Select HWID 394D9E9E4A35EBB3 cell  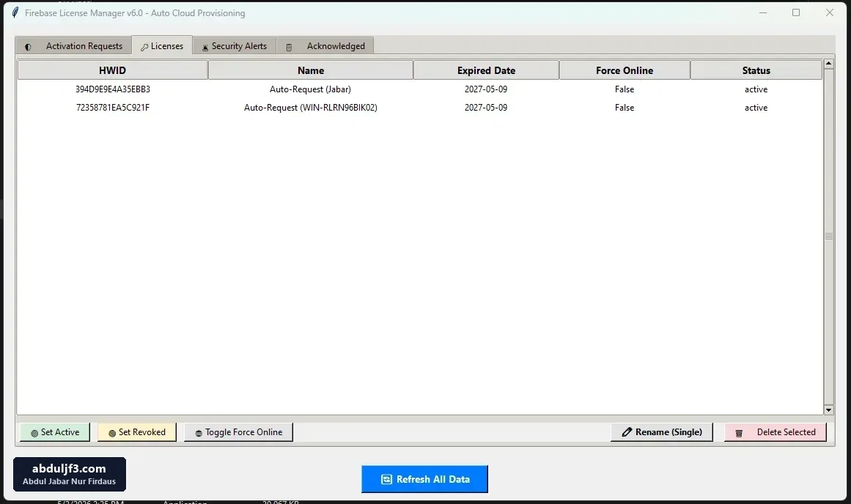click(113, 89)
